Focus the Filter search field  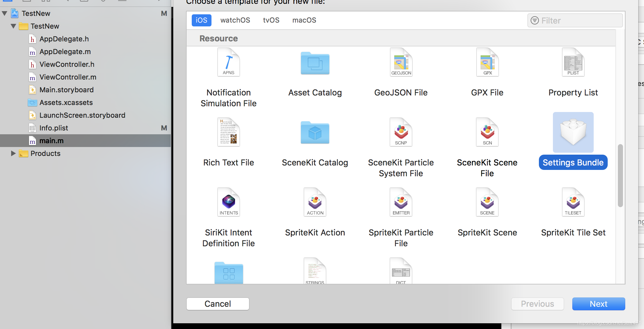(575, 20)
